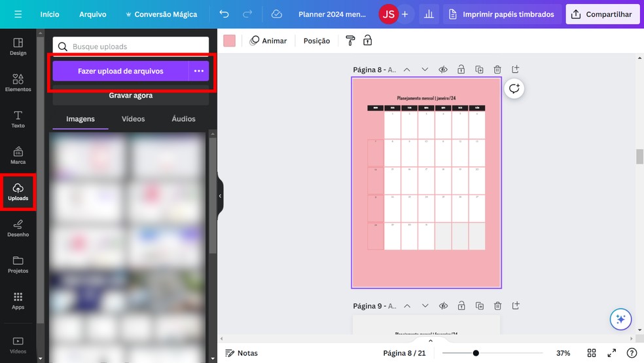This screenshot has height=363, width=644.
Task: Open the Início menu
Action: pos(50,14)
